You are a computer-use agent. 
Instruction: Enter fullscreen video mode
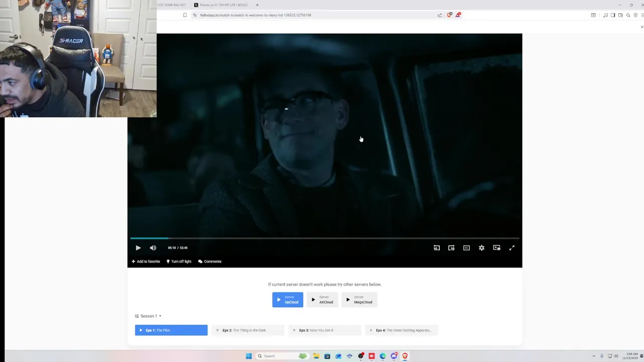[x=512, y=248]
